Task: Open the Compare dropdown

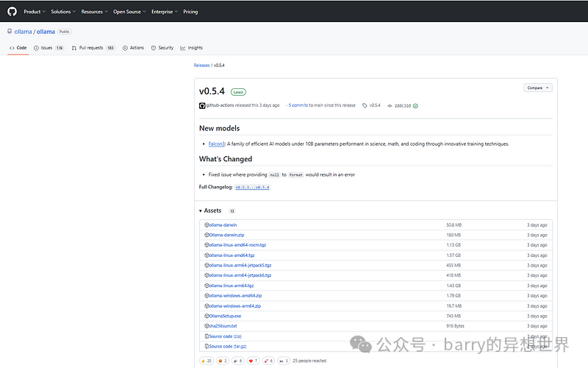Action: coord(538,88)
